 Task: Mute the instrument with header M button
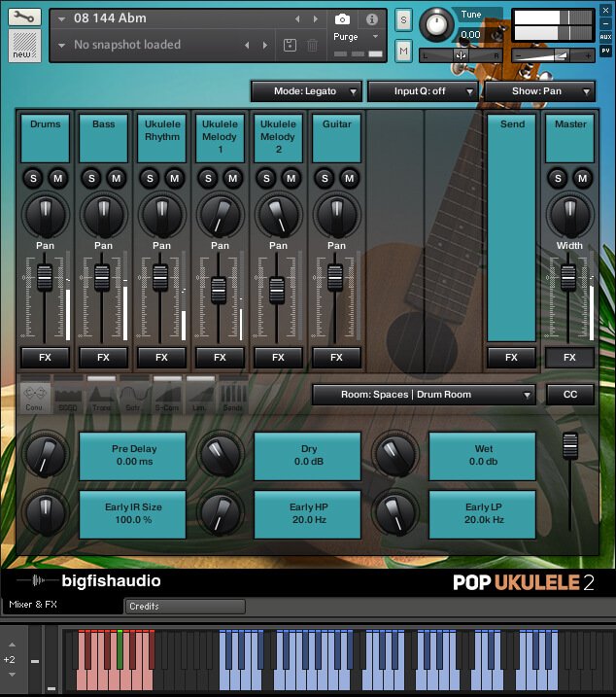(403, 52)
